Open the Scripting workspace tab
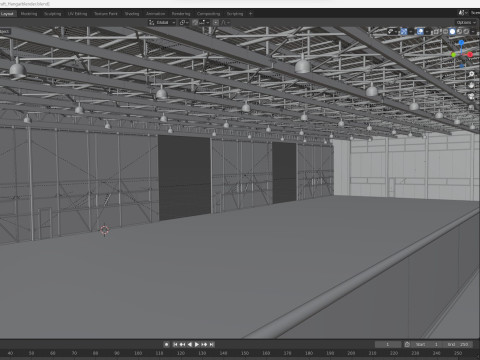Viewport: 480px width, 360px height. (235, 14)
